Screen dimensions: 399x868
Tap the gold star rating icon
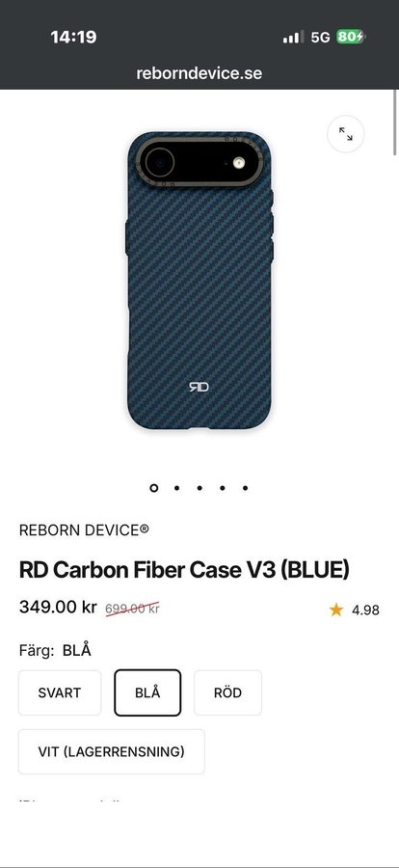tap(336, 610)
